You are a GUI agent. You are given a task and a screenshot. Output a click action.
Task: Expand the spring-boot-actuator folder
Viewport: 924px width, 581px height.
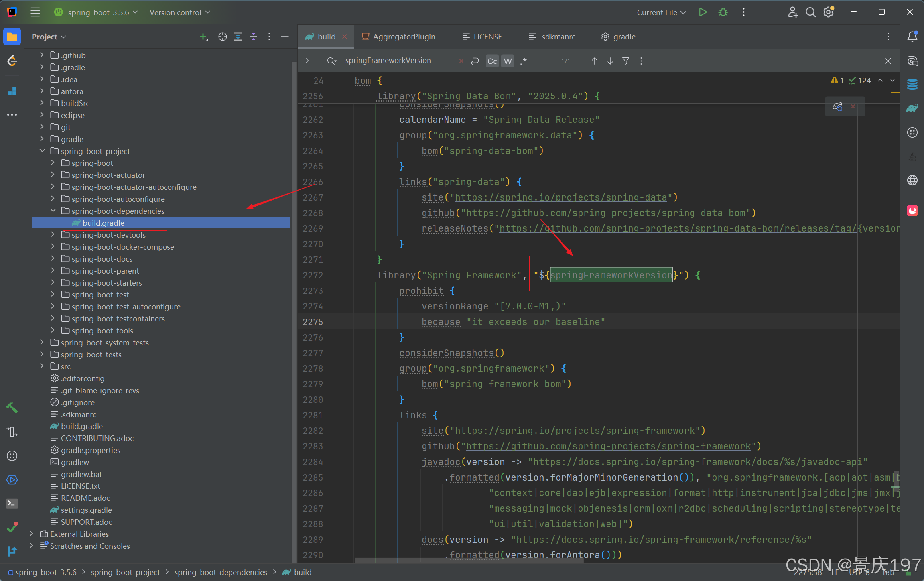point(52,175)
